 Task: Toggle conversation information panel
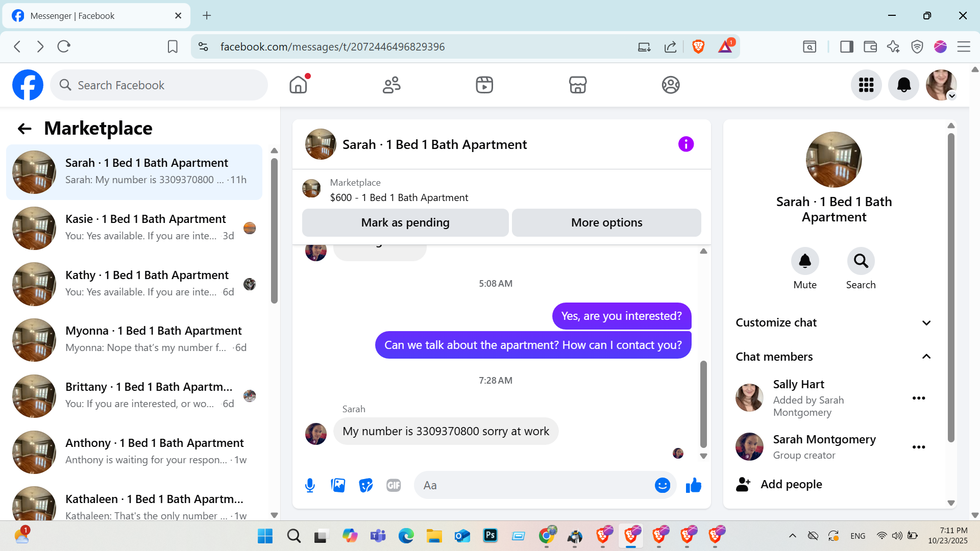[685, 144]
